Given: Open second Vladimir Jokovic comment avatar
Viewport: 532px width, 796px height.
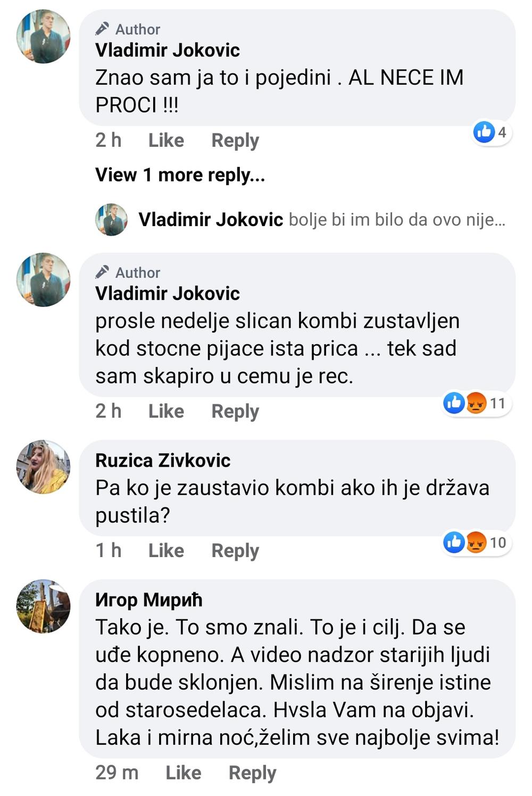Looking at the screenshot, I should coord(44,279).
